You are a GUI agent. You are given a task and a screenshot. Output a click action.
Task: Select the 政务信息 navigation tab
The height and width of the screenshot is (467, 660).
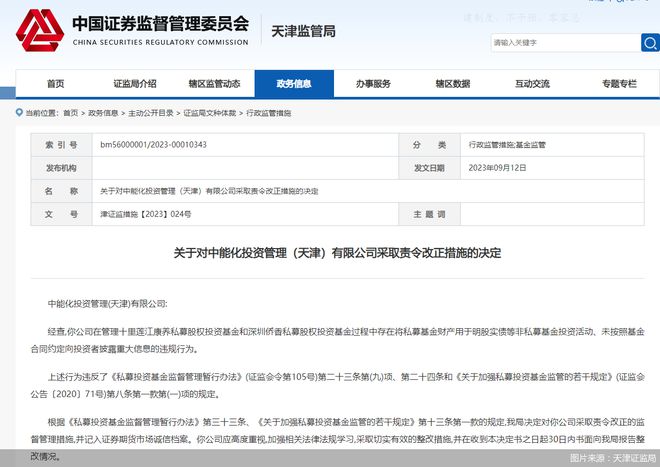click(x=294, y=84)
